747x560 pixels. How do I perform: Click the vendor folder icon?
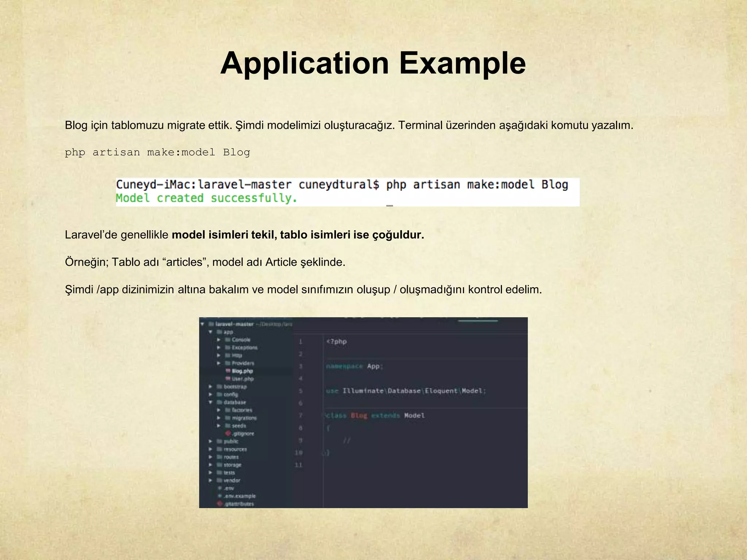tap(219, 481)
